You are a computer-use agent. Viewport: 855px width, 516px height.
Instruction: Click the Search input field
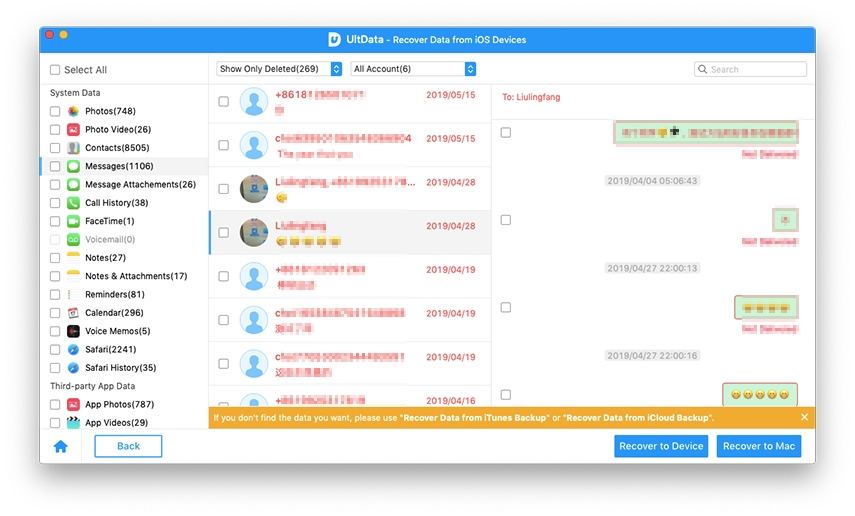(750, 69)
